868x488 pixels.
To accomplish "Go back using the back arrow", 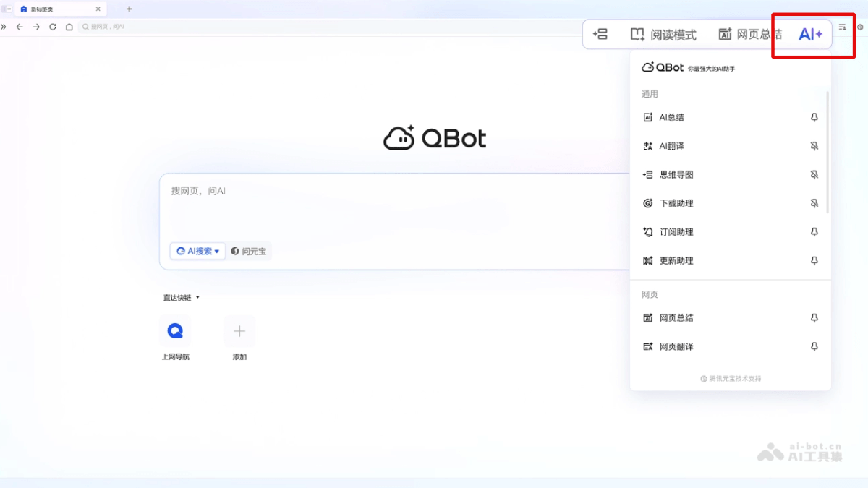I will [20, 27].
